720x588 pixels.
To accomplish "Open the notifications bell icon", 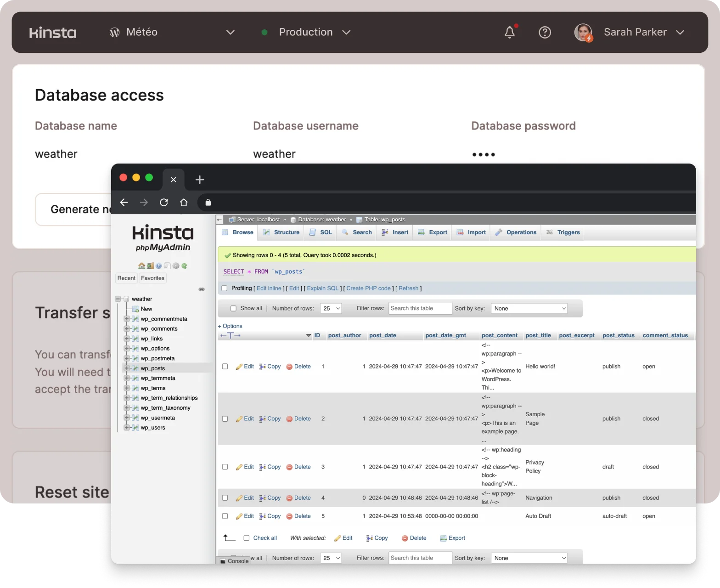I will coord(510,32).
